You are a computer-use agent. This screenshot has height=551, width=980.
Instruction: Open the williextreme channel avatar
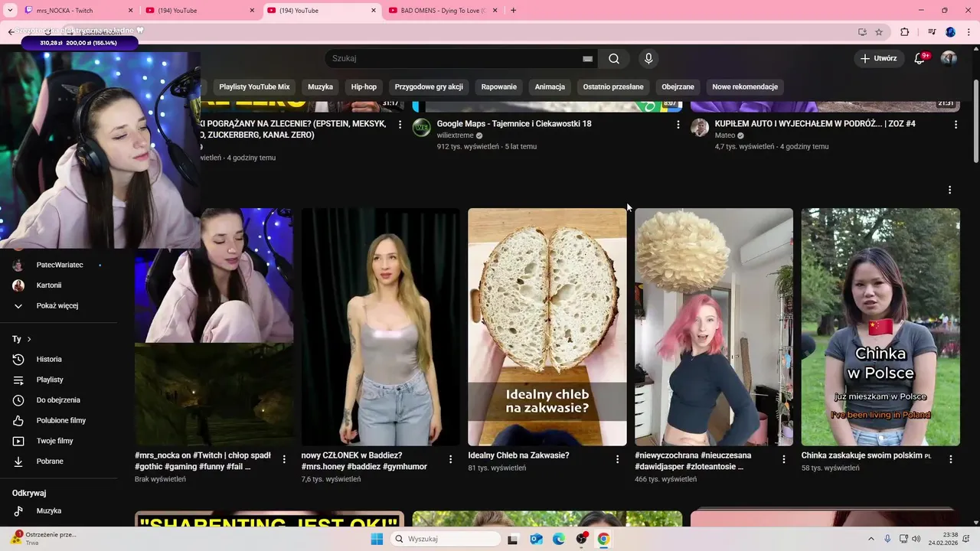tap(421, 127)
